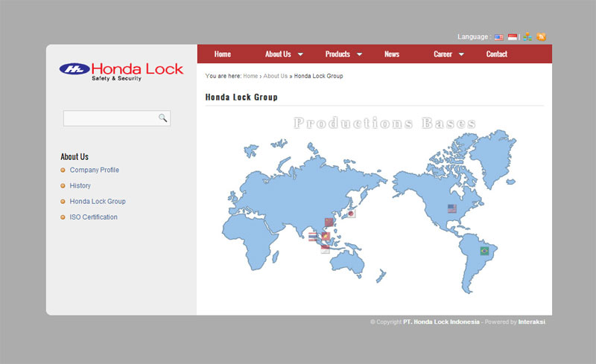Select the Brazil flag on South America
Viewport: 596px width, 364px height.
point(484,251)
